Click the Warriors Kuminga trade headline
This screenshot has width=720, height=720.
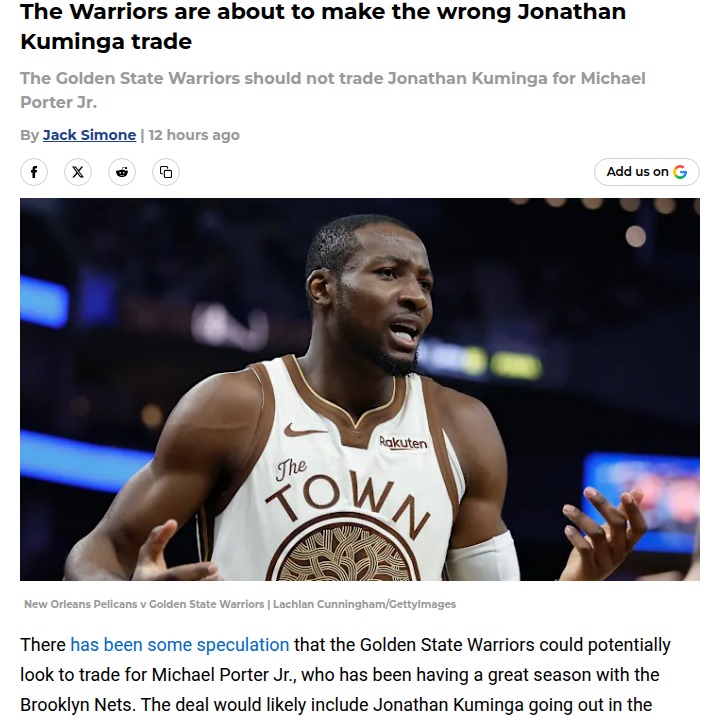(323, 26)
